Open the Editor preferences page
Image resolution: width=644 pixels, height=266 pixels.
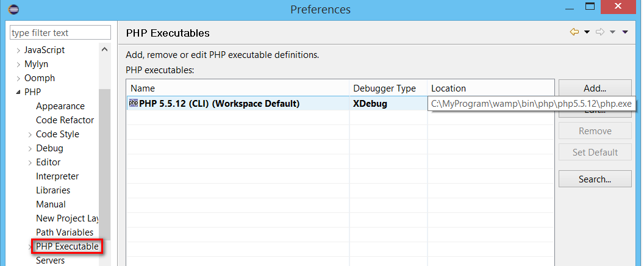[48, 162]
